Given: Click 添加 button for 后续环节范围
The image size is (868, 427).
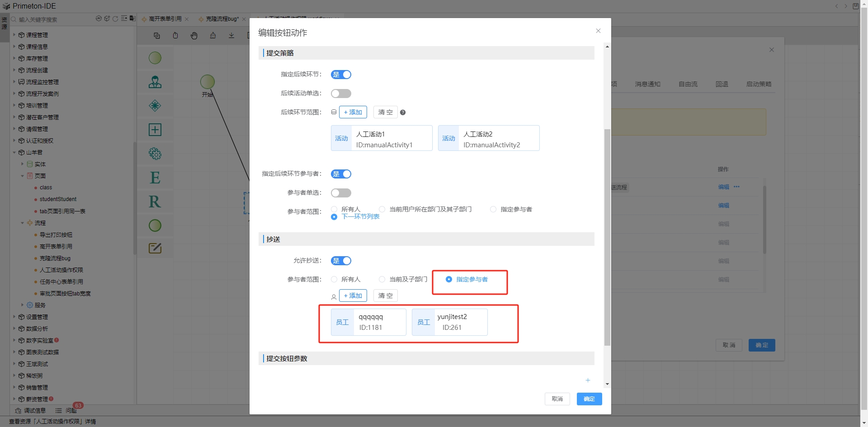Looking at the screenshot, I should pos(353,112).
